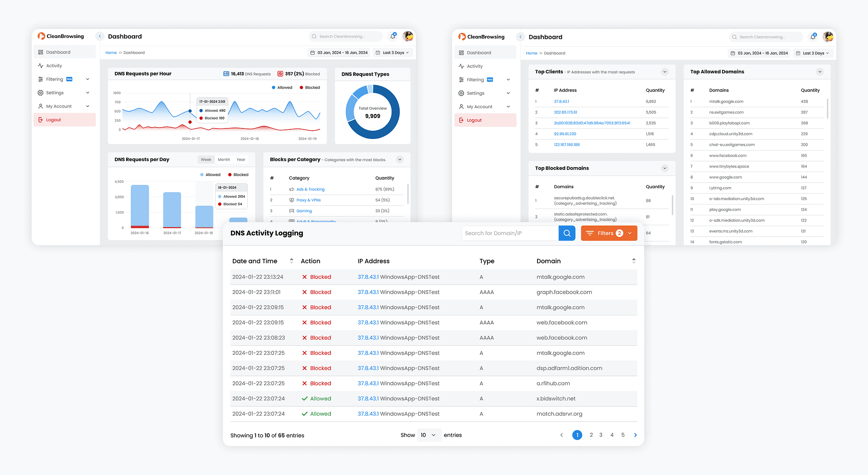Open notifications bell in left dashboard

tap(393, 36)
